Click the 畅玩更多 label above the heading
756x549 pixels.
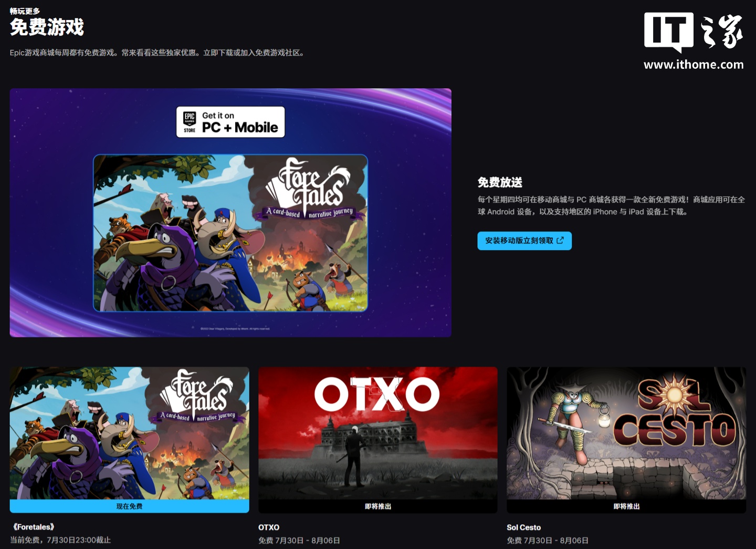25,11
